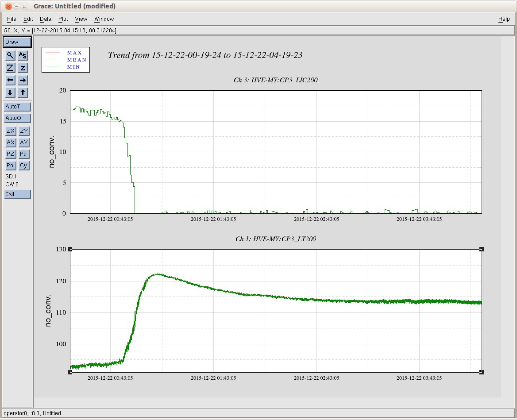Click the 'Ch 3: HVE-MY:CP3_LIC200' graph title
Screen dimensions: 517x420
coord(276,80)
